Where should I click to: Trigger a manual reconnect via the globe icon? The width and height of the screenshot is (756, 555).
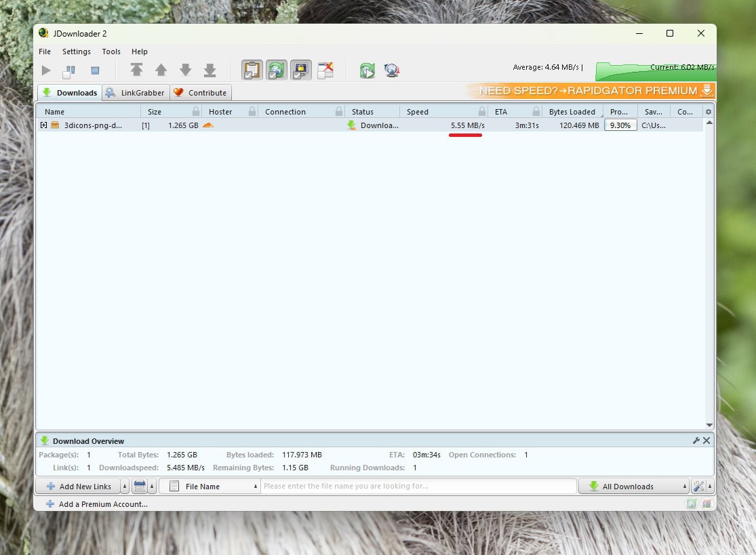pyautogui.click(x=392, y=70)
